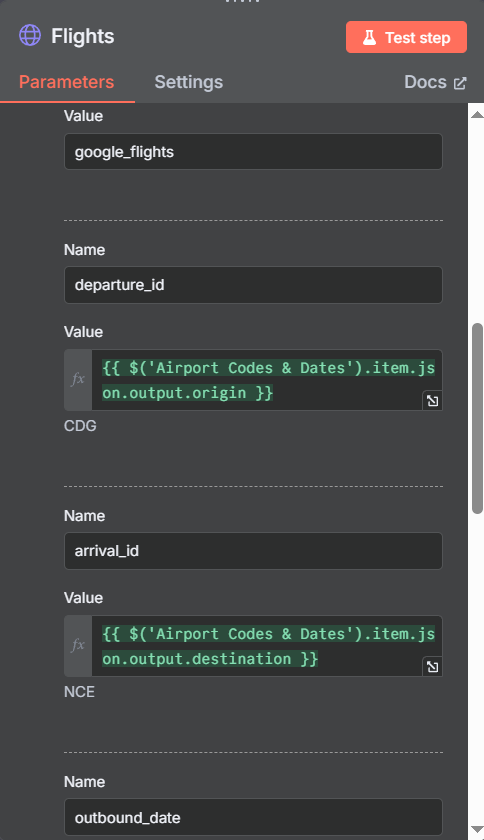Click the google_flights value field
The image size is (484, 840).
click(253, 152)
